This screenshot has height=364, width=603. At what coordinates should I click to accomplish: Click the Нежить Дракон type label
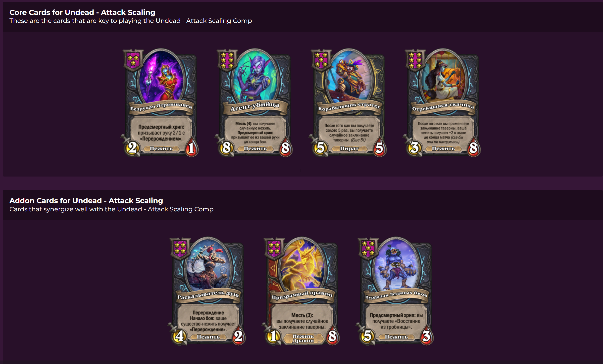click(x=303, y=338)
